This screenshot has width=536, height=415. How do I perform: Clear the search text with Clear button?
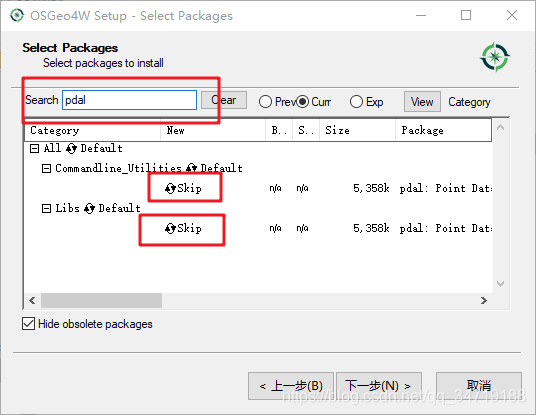pos(224,100)
